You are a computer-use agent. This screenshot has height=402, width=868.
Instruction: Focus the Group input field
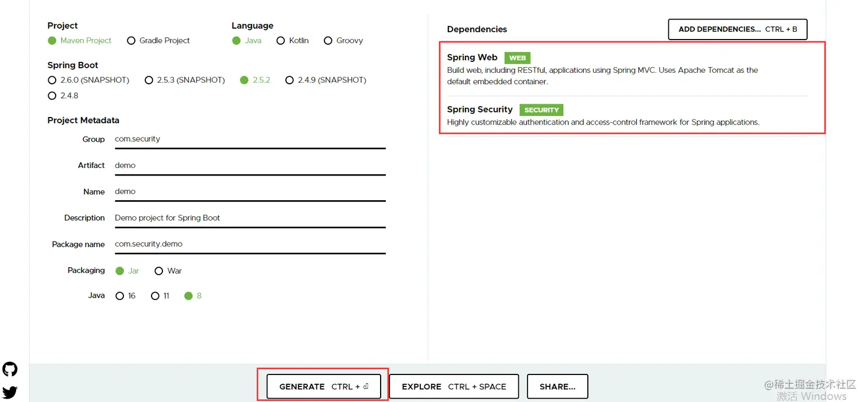(250, 139)
